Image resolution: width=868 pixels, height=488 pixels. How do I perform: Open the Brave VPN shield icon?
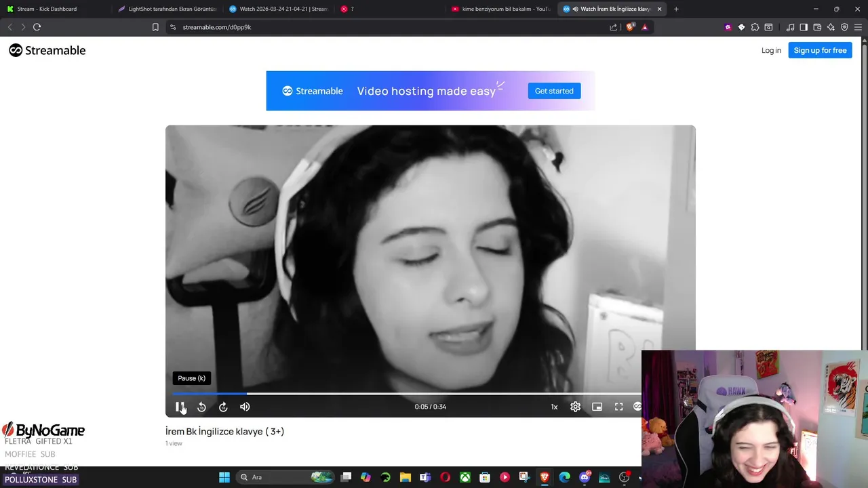click(x=844, y=27)
